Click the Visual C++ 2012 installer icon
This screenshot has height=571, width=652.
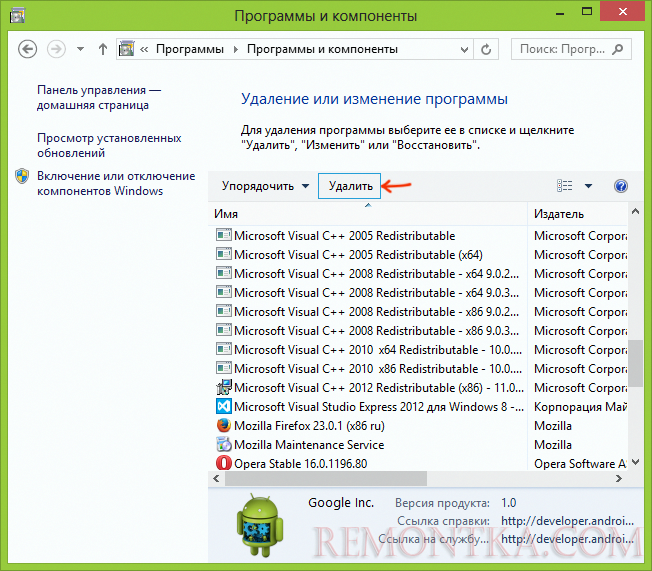[x=224, y=387]
